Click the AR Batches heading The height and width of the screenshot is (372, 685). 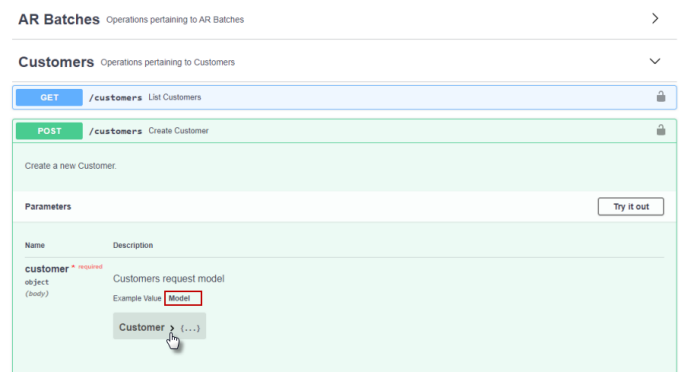click(x=59, y=19)
